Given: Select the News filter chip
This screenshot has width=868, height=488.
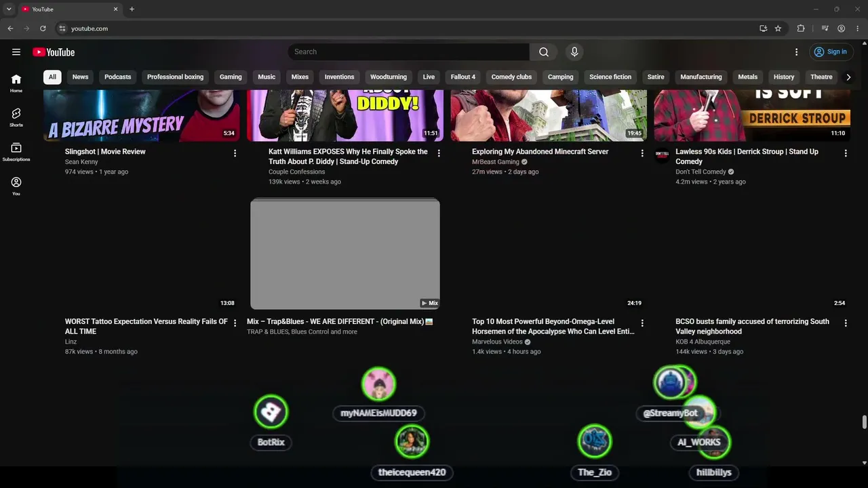Looking at the screenshot, I should pos(80,77).
